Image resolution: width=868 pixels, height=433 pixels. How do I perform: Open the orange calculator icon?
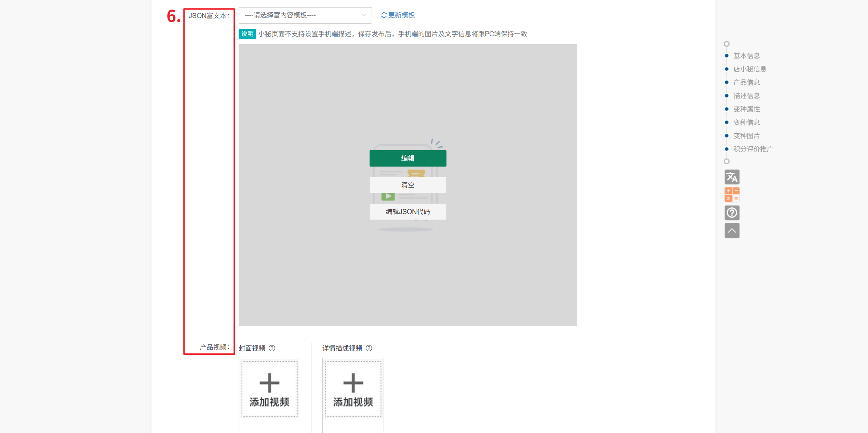(x=732, y=195)
